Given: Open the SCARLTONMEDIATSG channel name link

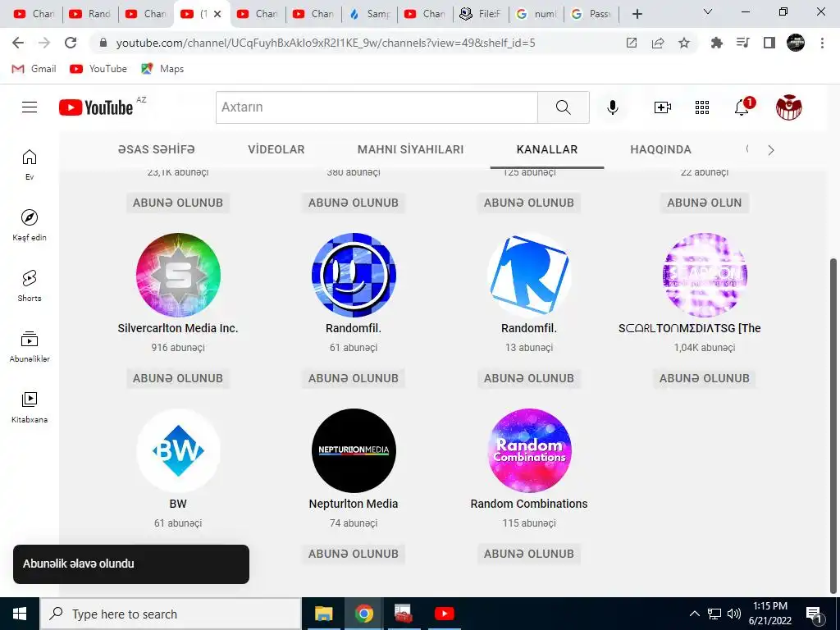Looking at the screenshot, I should coord(689,328).
